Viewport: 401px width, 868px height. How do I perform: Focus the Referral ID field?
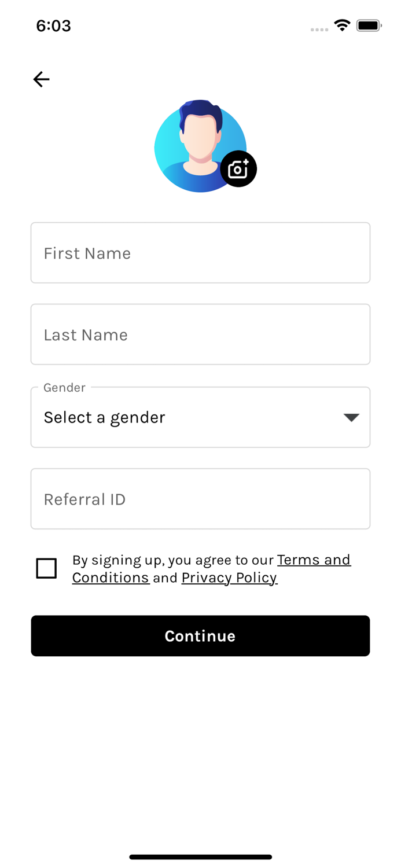200,499
